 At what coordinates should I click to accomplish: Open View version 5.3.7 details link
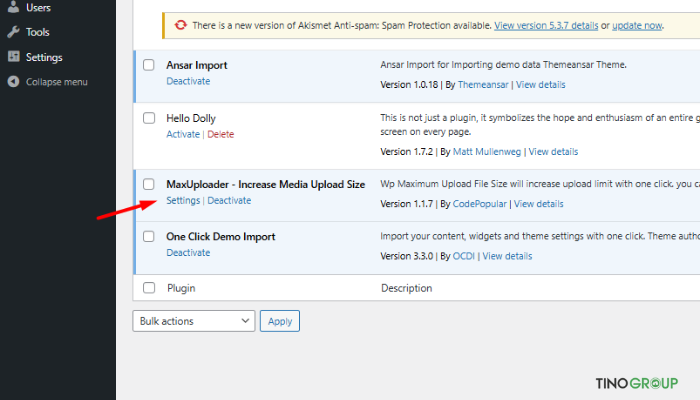click(546, 25)
